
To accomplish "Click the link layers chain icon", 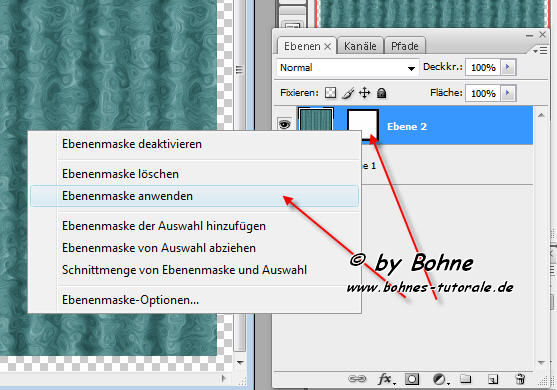I will click(x=357, y=379).
